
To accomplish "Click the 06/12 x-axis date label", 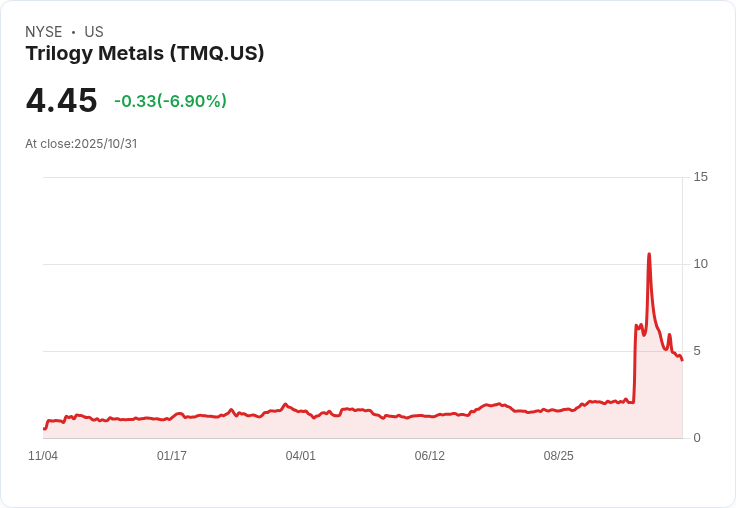I will click(429, 456).
